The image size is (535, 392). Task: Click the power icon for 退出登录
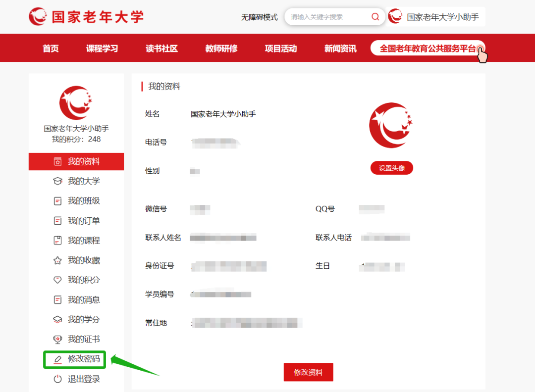[57, 379]
